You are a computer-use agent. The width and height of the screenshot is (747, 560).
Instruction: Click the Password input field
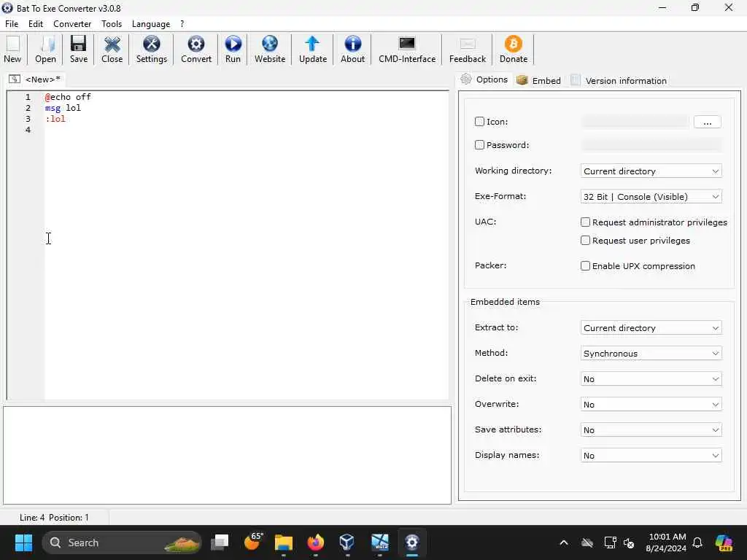point(651,145)
